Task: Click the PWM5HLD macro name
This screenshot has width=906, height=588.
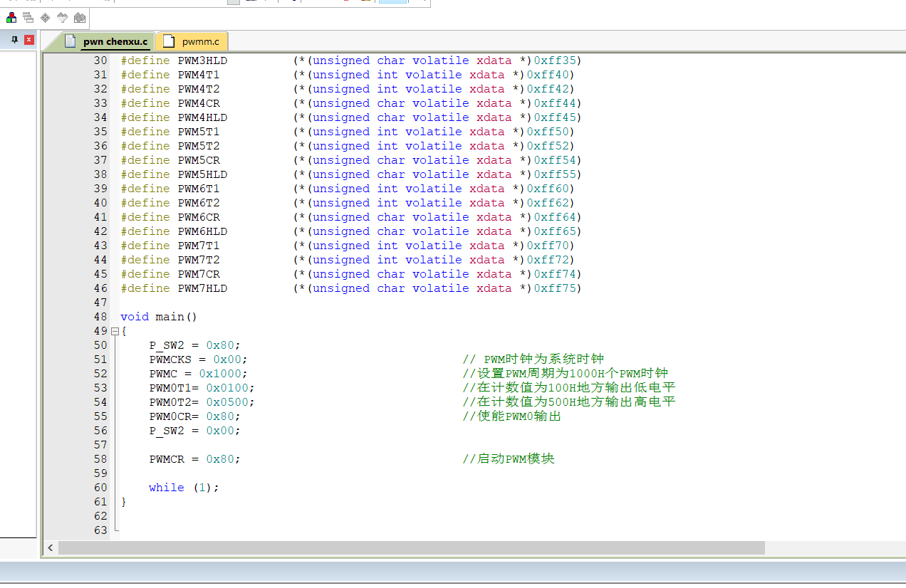Action: (x=202, y=174)
